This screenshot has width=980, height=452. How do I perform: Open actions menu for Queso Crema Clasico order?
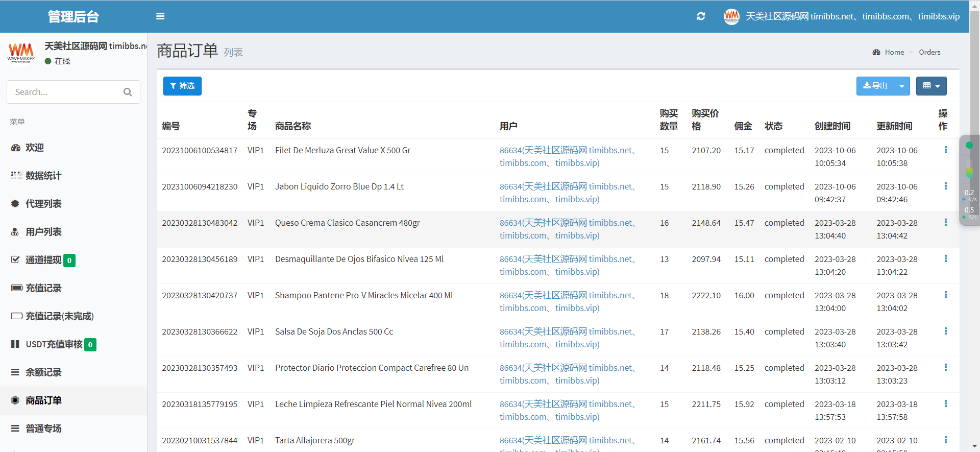pyautogui.click(x=945, y=222)
